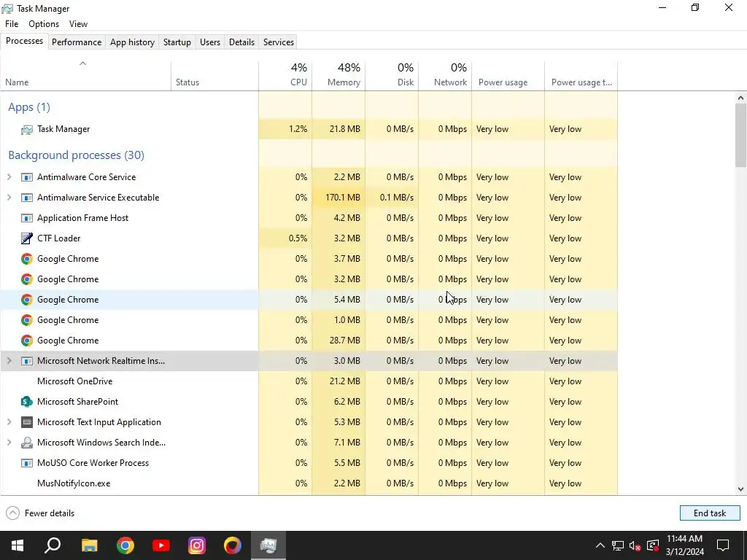Click the Chrome icon with 28.7 MB memory
This screenshot has height=560, width=747.
click(27, 341)
